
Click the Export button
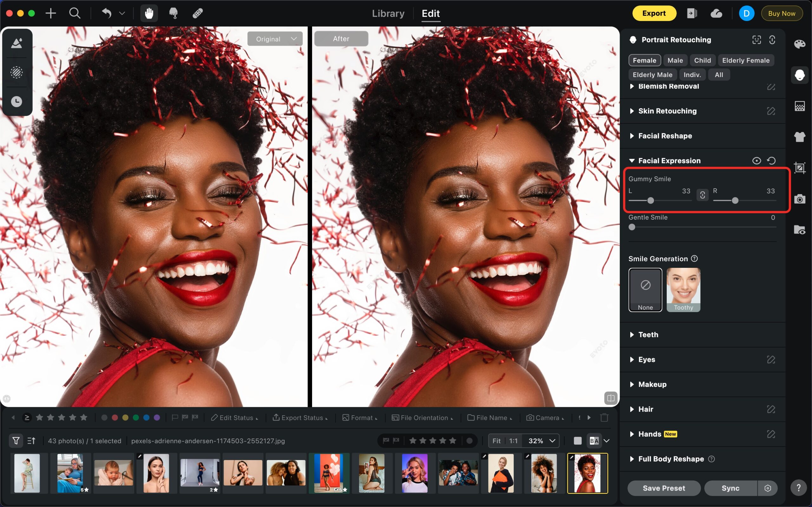654,13
